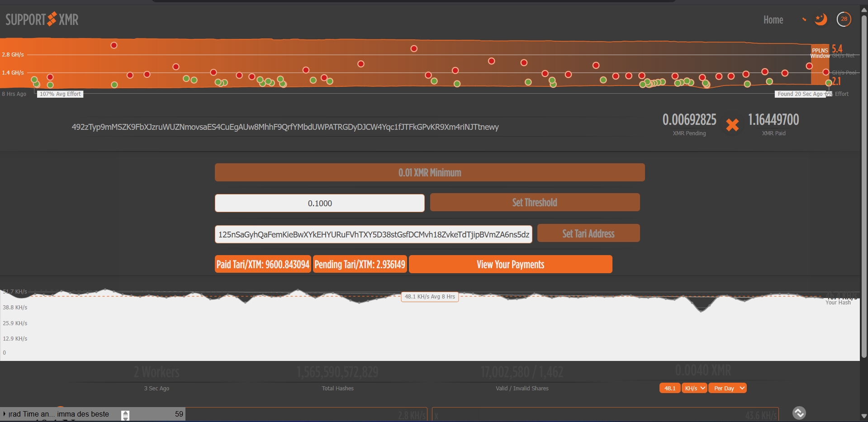Click the stepper arrows beside 59
The image size is (868, 422).
point(125,415)
